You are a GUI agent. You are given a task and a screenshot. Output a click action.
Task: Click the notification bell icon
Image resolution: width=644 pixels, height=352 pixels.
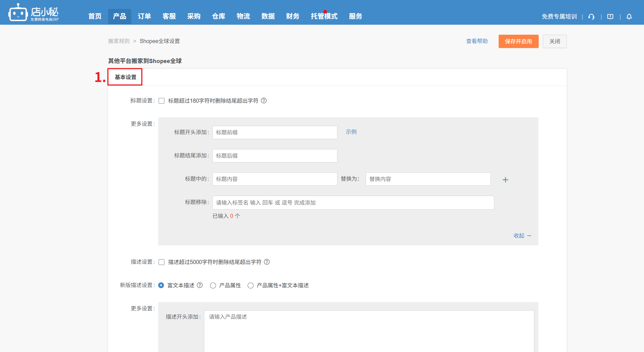(629, 17)
